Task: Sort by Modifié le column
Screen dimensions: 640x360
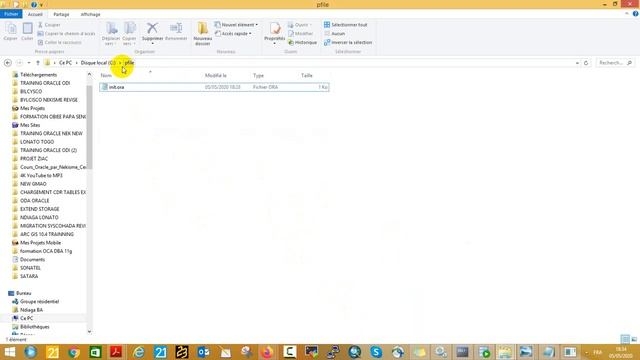Action: click(216, 76)
